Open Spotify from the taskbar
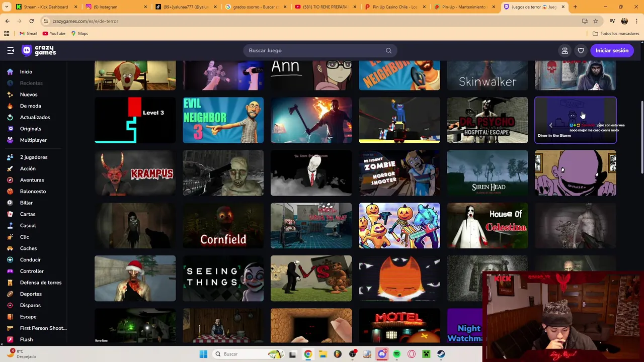This screenshot has width=644, height=362. click(x=397, y=354)
